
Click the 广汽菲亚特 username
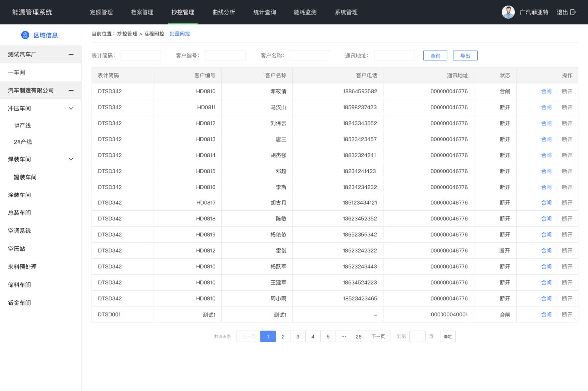[534, 12]
